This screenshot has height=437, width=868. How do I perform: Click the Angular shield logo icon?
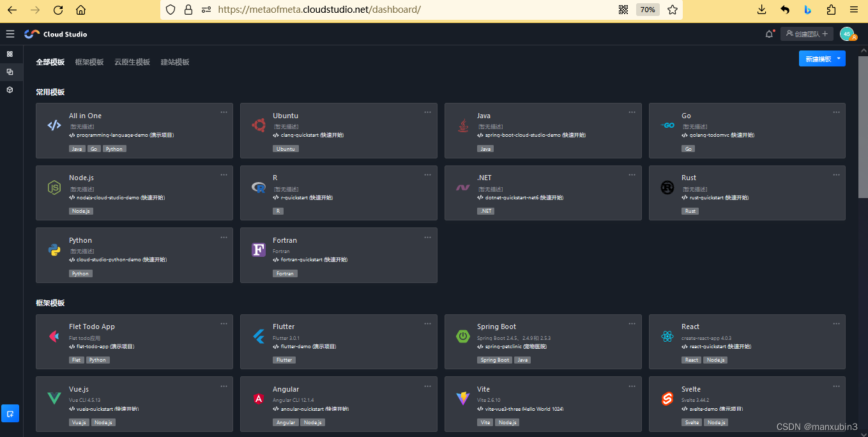[259, 399]
